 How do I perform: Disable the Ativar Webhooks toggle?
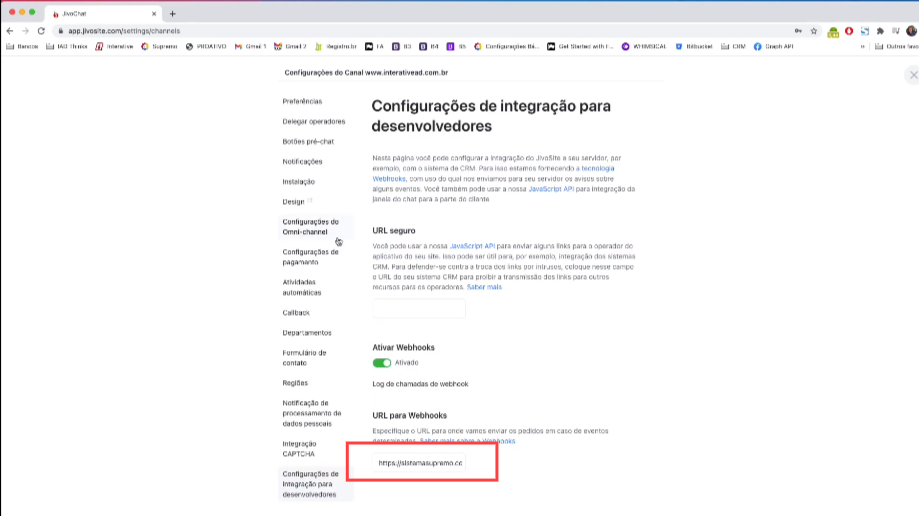pyautogui.click(x=381, y=363)
